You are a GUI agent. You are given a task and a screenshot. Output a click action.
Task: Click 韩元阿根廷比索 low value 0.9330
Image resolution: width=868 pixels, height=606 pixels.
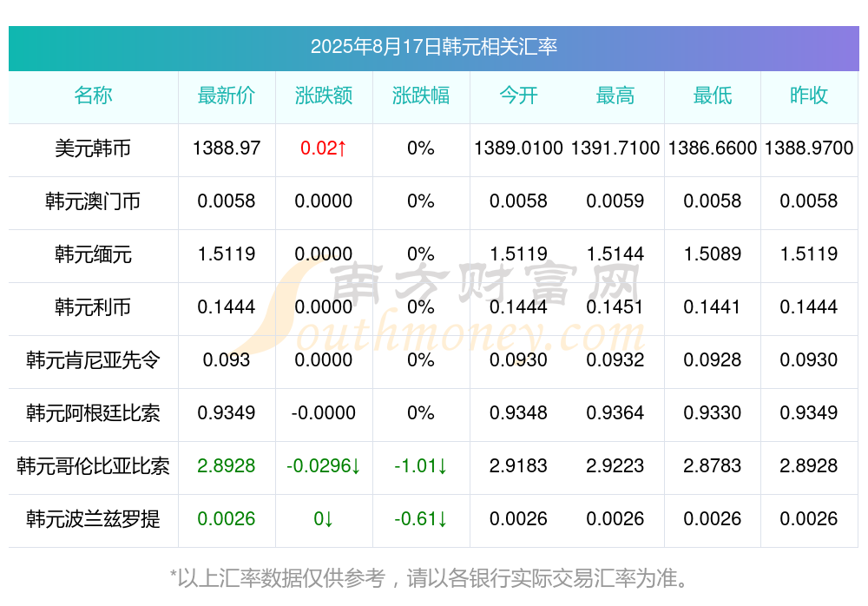click(x=713, y=412)
